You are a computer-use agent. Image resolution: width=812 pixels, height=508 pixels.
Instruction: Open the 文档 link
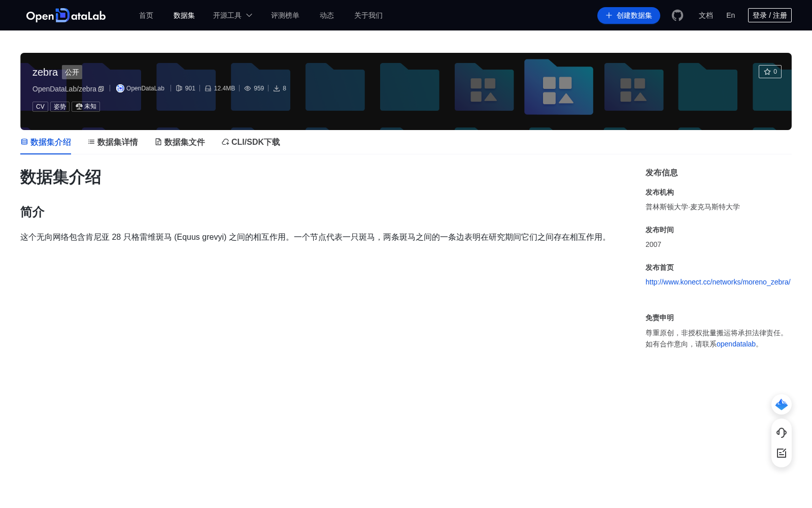point(706,15)
